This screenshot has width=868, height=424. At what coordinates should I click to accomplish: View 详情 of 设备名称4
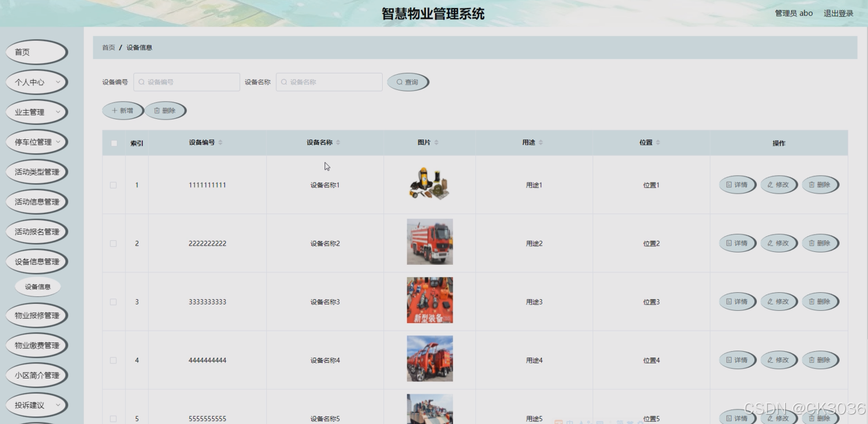click(738, 360)
